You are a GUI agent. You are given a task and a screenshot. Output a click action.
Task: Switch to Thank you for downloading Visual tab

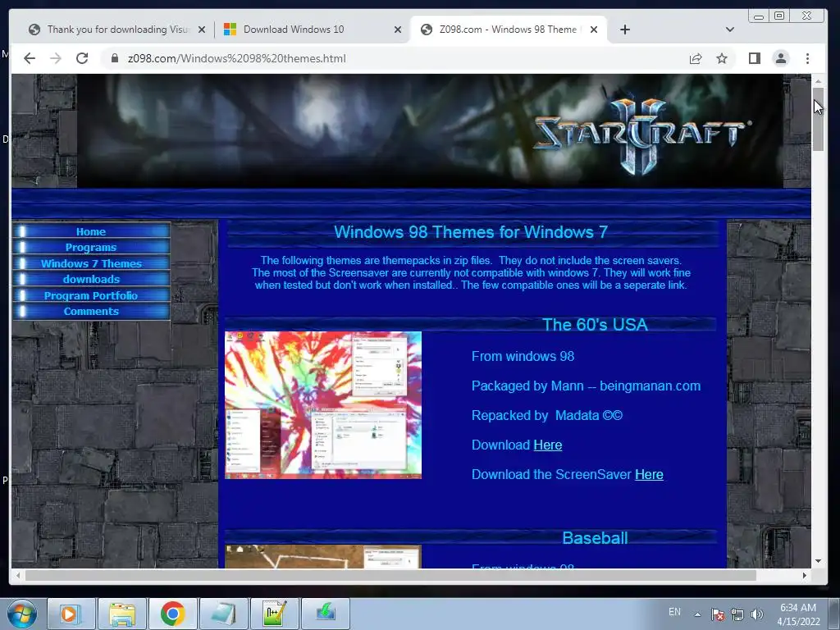coord(116,30)
